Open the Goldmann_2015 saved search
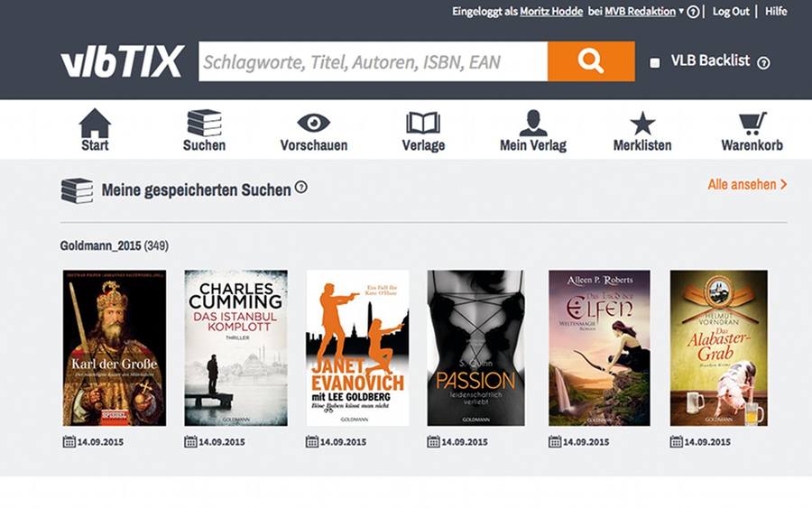This screenshot has height=508, width=812. click(114, 245)
